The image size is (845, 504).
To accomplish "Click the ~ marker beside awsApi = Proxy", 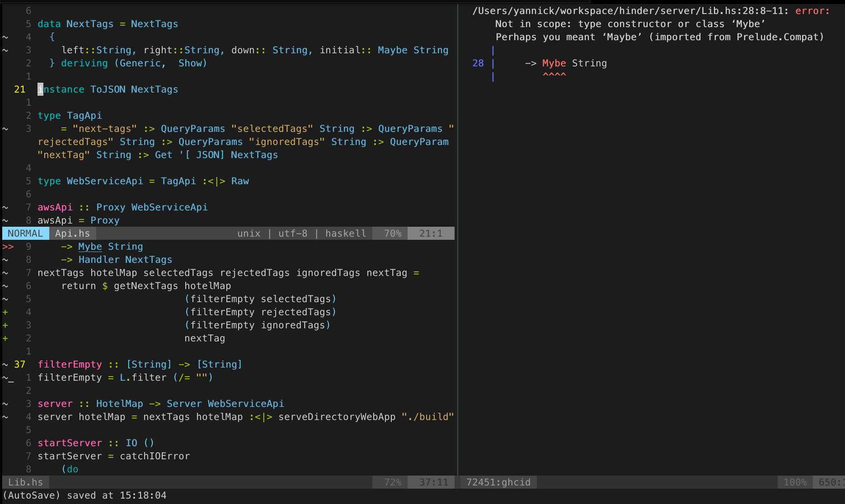I will pyautogui.click(x=5, y=220).
